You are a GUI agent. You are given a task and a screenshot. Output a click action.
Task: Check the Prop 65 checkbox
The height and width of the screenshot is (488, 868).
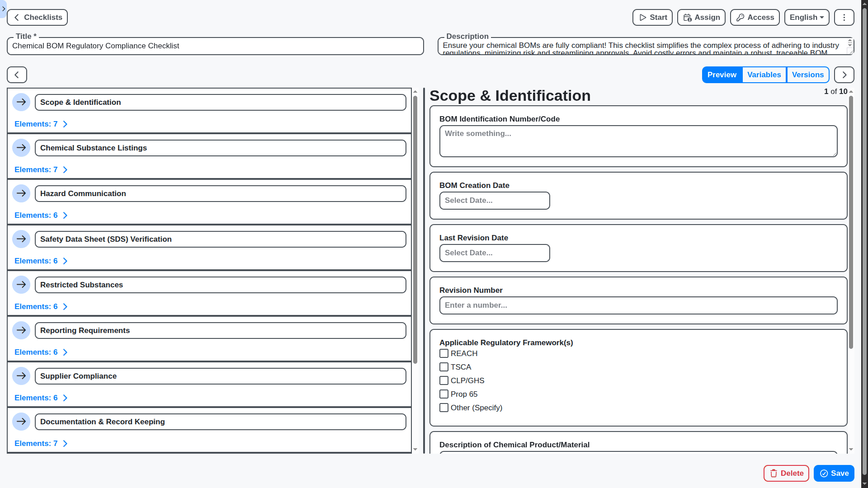point(444,394)
